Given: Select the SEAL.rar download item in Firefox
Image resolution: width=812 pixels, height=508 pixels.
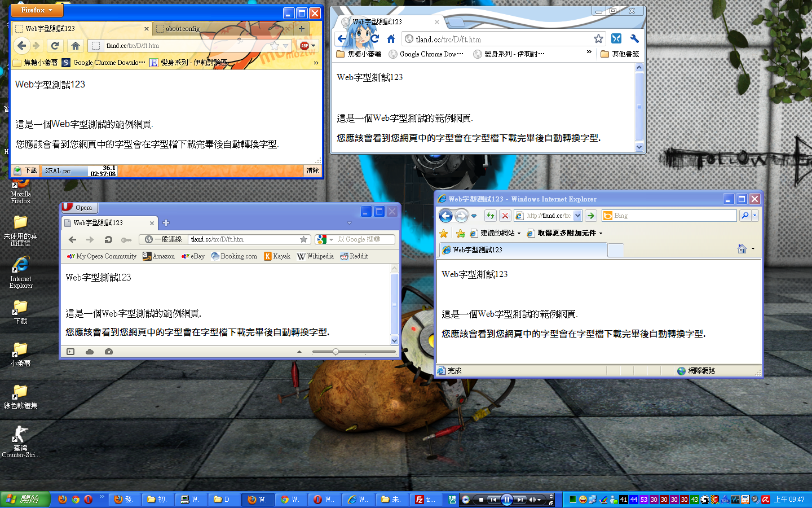Looking at the screenshot, I should (x=79, y=170).
